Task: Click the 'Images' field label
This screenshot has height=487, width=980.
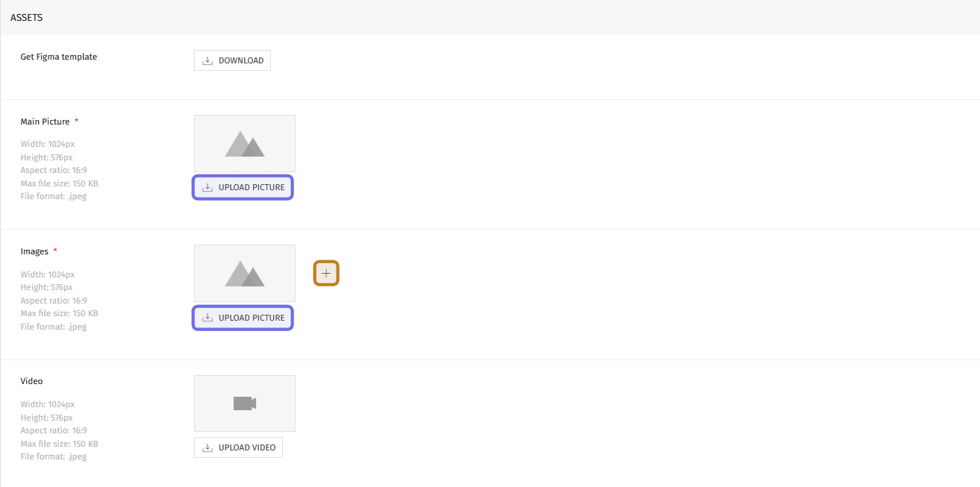Action: point(34,251)
